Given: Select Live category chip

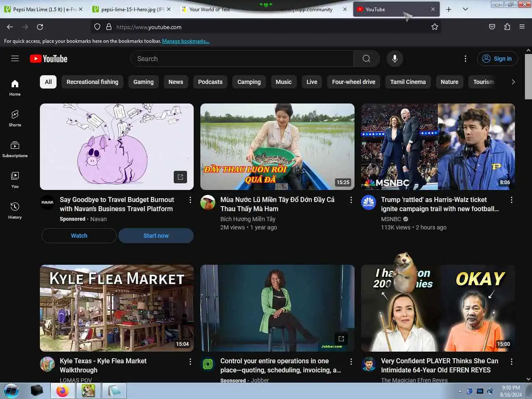Looking at the screenshot, I should point(312,82).
